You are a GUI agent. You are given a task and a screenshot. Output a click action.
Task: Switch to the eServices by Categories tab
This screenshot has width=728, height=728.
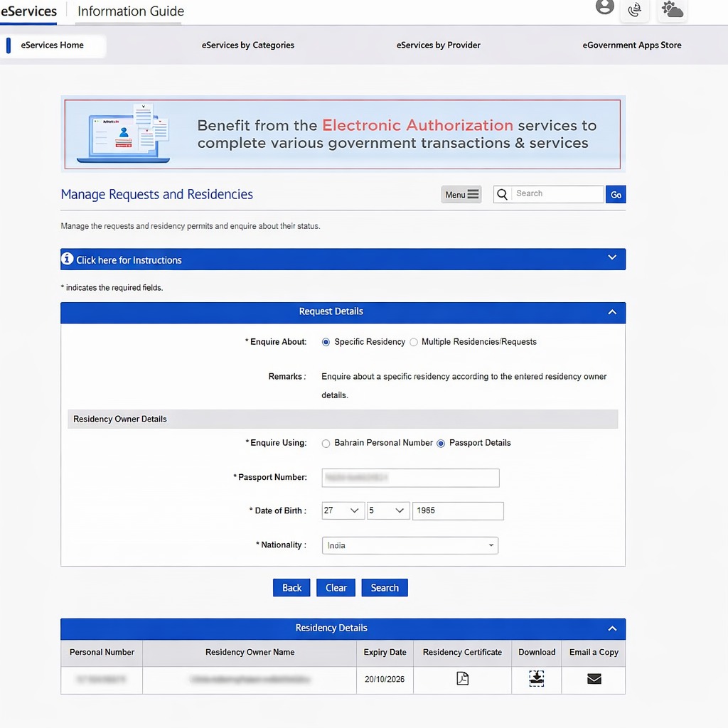coord(247,45)
